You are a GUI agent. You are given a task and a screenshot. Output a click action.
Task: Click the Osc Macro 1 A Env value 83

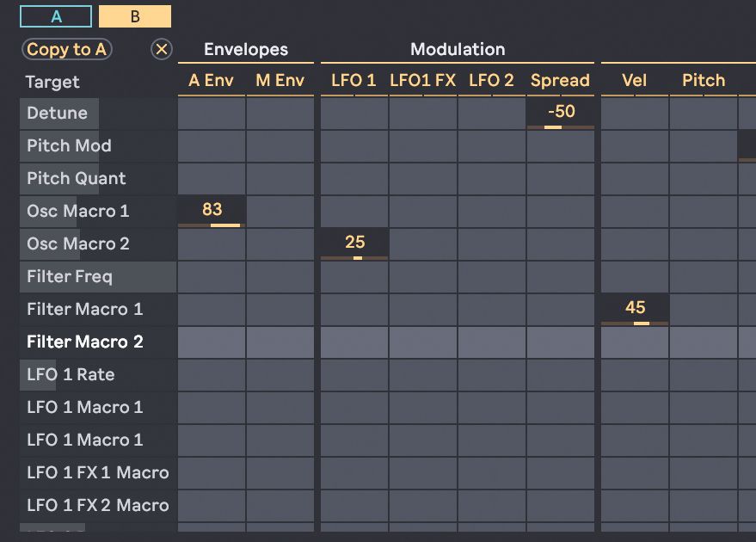212,211
